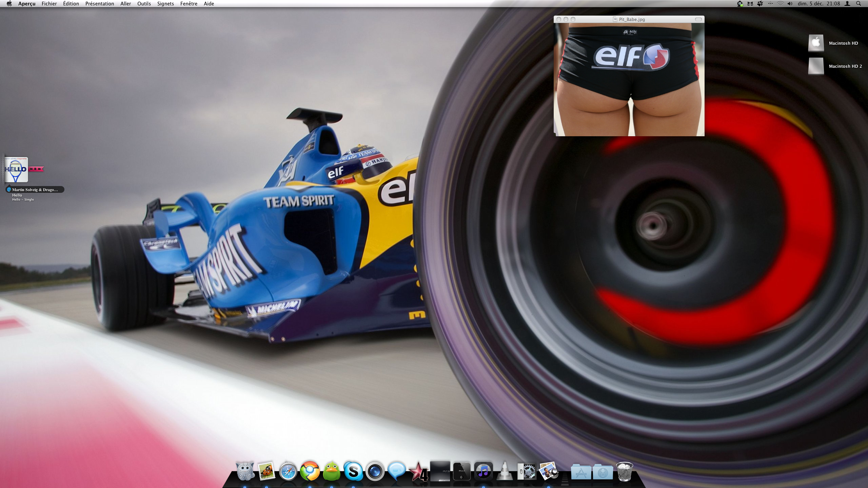Screen dimensions: 868x488
Task: Open VLC traffic cone icon in Dock
Action: tap(505, 471)
